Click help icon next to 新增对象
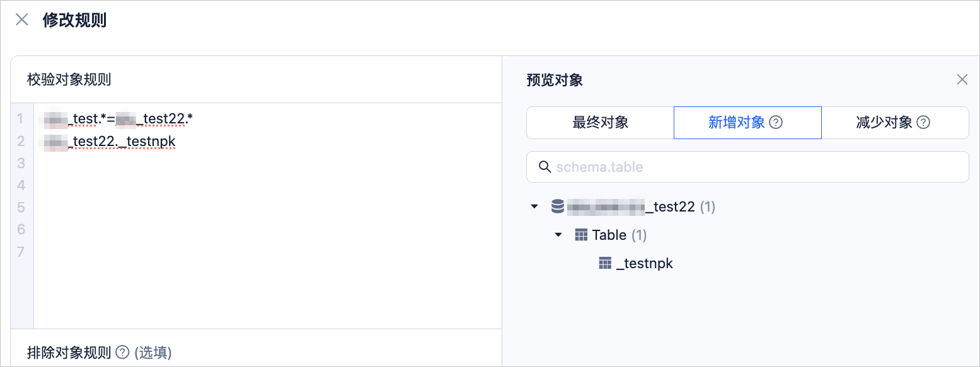The height and width of the screenshot is (367, 980). (776, 123)
